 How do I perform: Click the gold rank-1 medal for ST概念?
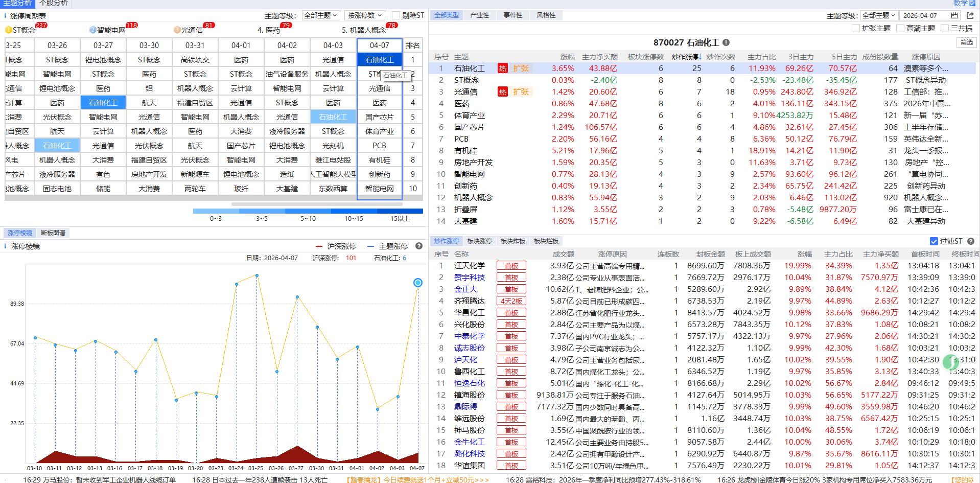pyautogui.click(x=8, y=30)
